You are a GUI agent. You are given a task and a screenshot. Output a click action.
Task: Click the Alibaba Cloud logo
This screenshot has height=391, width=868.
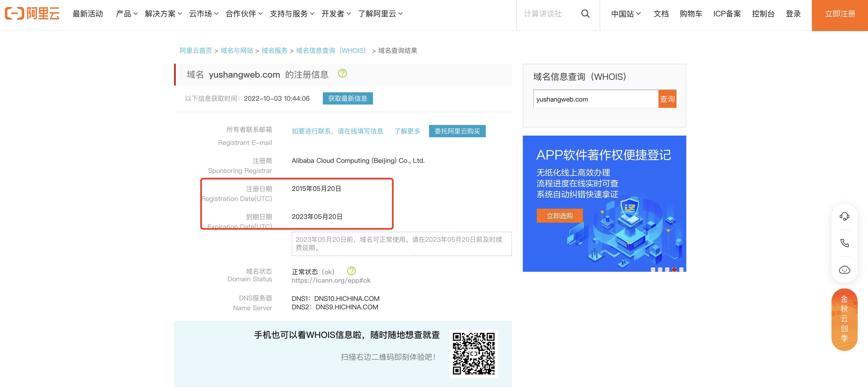point(32,14)
